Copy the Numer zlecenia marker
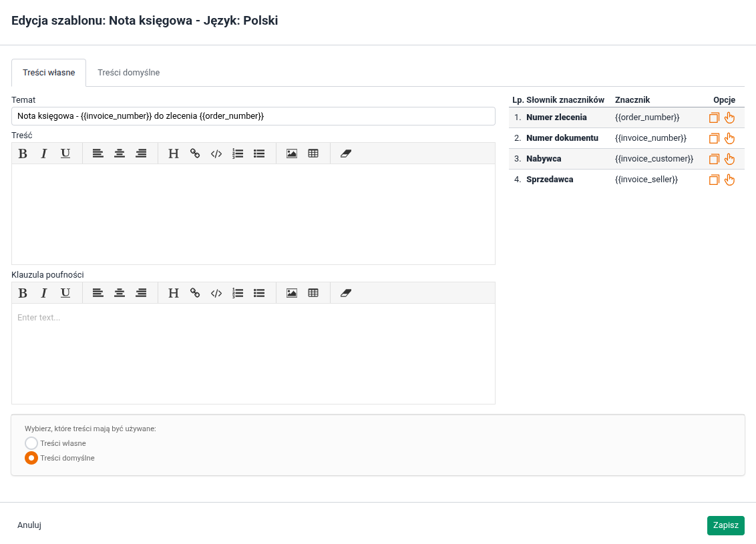756x544 pixels. tap(714, 118)
